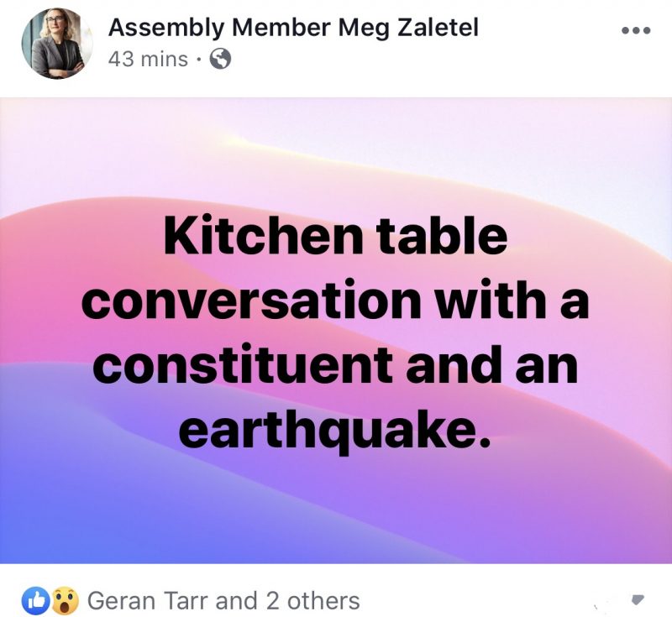The height and width of the screenshot is (617, 672).
Task: Click the "43 mins" post timestamp
Action: click(148, 59)
